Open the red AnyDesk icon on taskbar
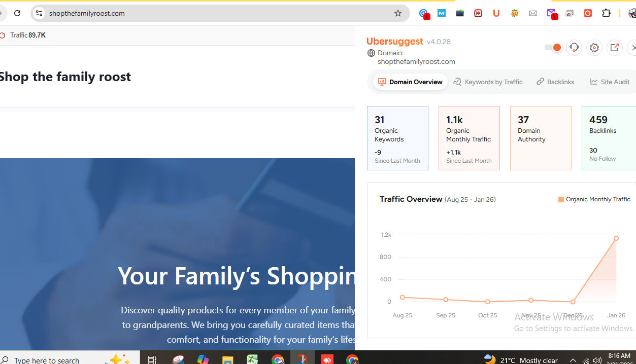 [327, 360]
